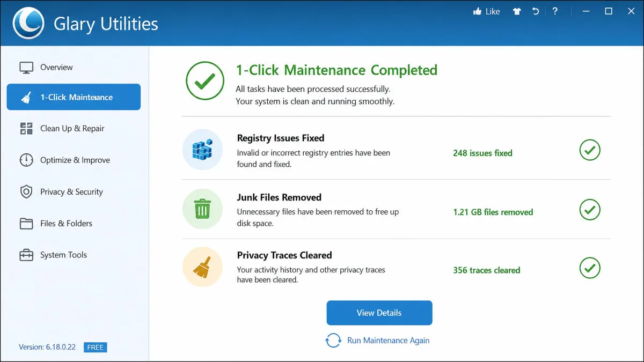Click the Like label text
The height and width of the screenshot is (362, 644).
pyautogui.click(x=492, y=11)
